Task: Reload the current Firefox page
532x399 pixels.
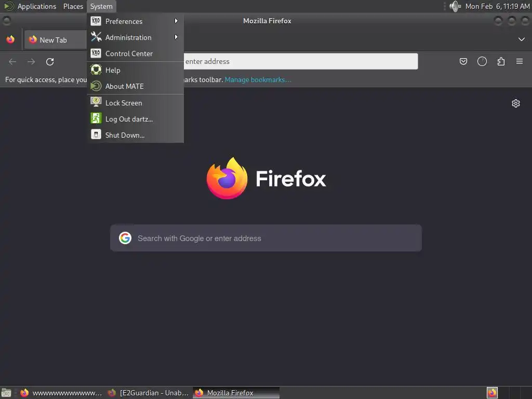Action: [50, 62]
